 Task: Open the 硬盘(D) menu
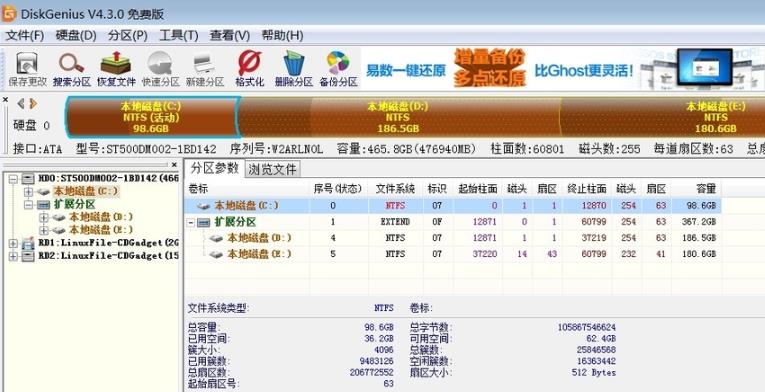point(76,36)
